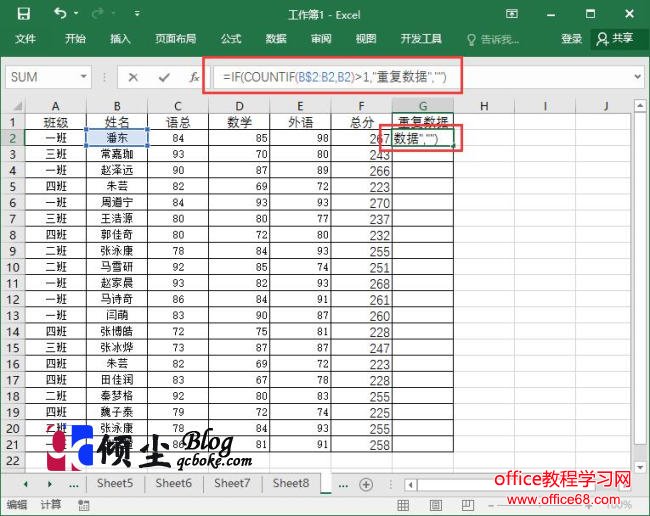Confirm formula with the checkmark icon
Screen dimensions: 650x516
164,77
